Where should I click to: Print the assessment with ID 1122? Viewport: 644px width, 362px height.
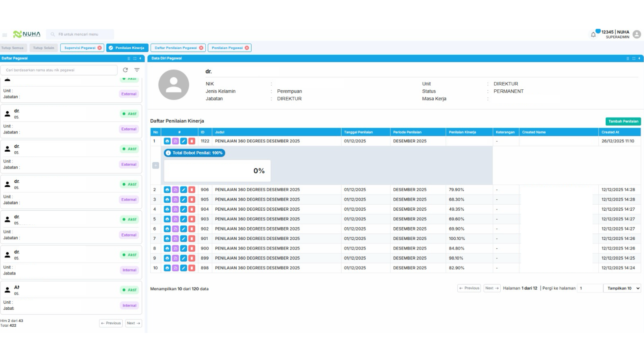click(x=167, y=141)
